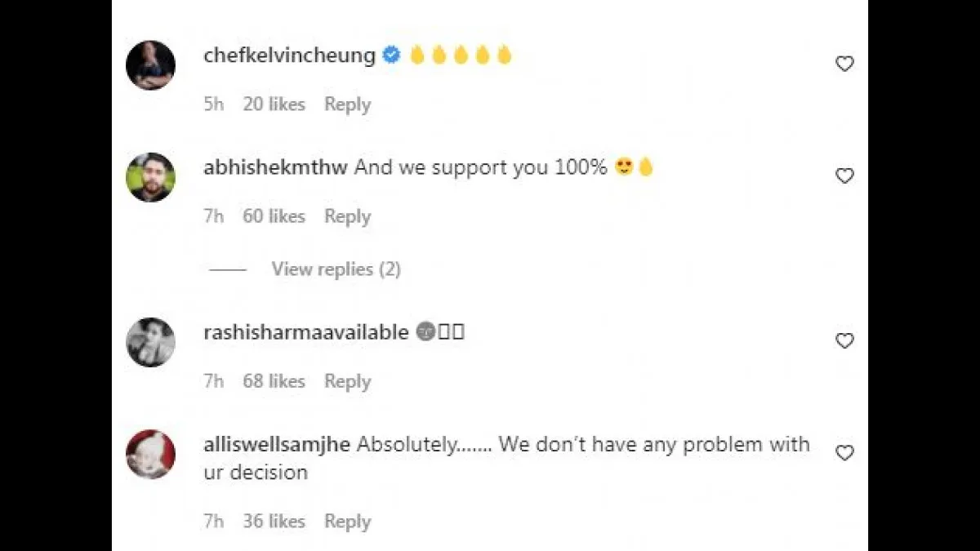
Task: Open the rashisharmaavailable username link
Action: coord(305,332)
